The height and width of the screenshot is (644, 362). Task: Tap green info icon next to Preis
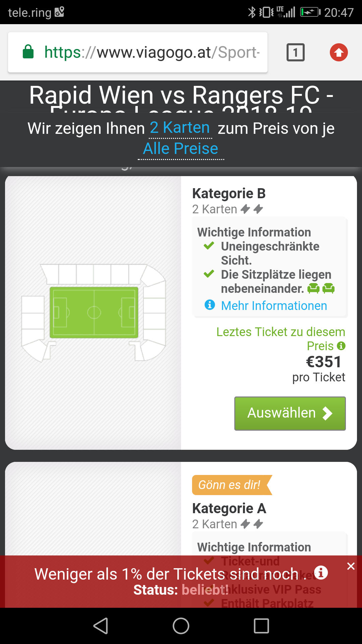pyautogui.click(x=341, y=345)
